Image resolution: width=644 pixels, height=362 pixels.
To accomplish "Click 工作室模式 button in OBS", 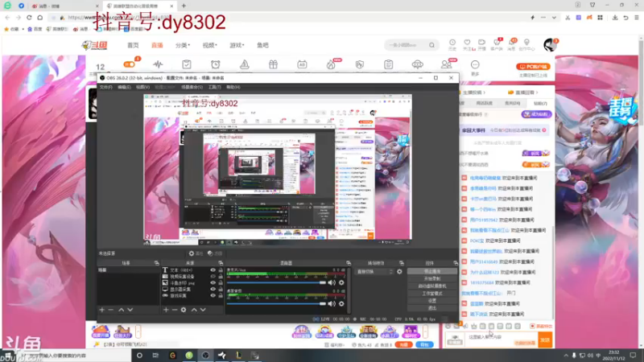I will [x=432, y=294].
